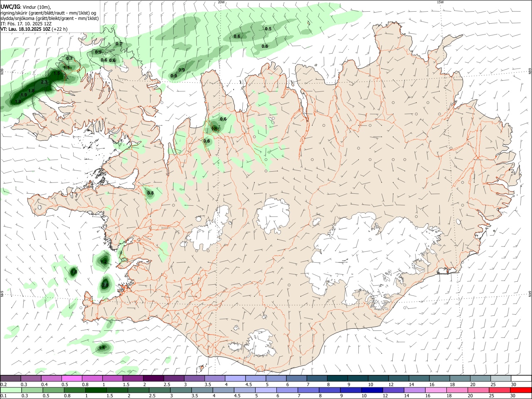532x399 pixels.
Task: Click the 0.2 label under the snow legend
Action: coord(4,384)
